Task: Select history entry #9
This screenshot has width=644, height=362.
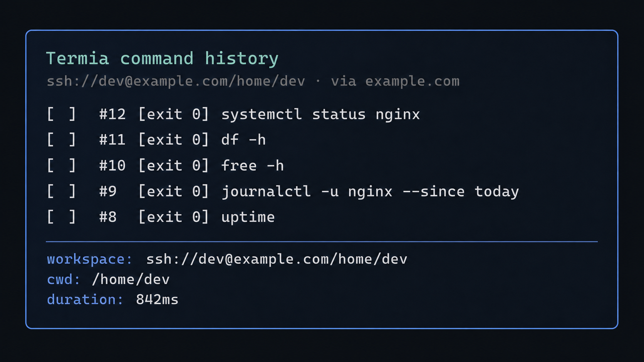Action: click(x=108, y=191)
